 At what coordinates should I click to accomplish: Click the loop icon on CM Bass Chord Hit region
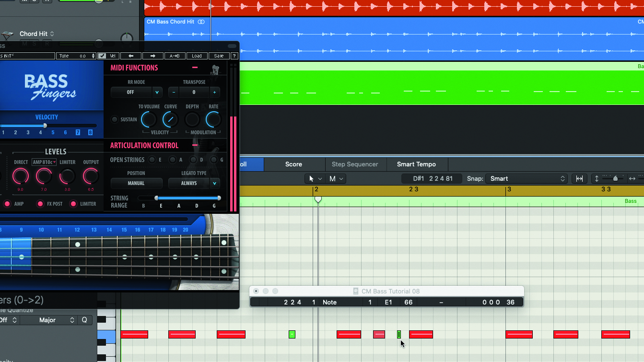tap(201, 22)
